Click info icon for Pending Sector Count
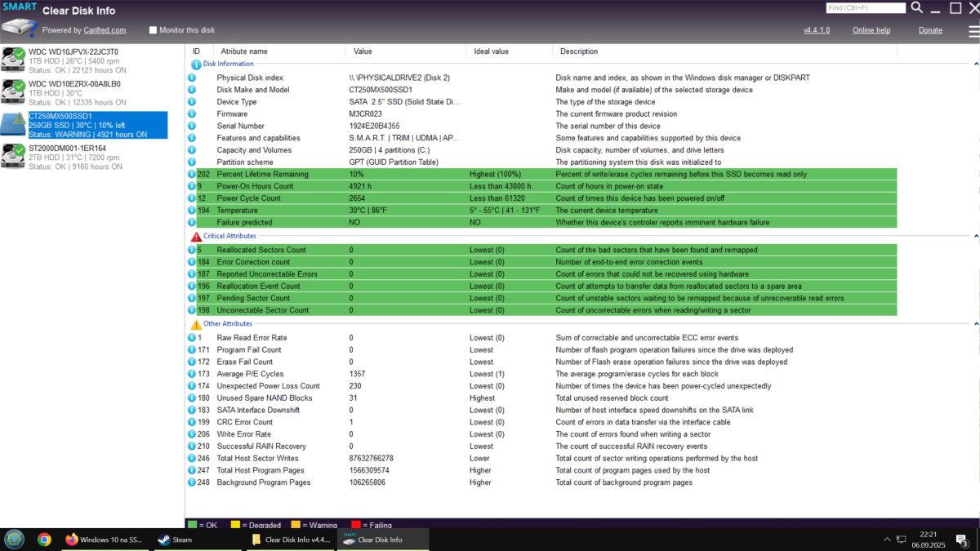980x551 pixels. [192, 298]
